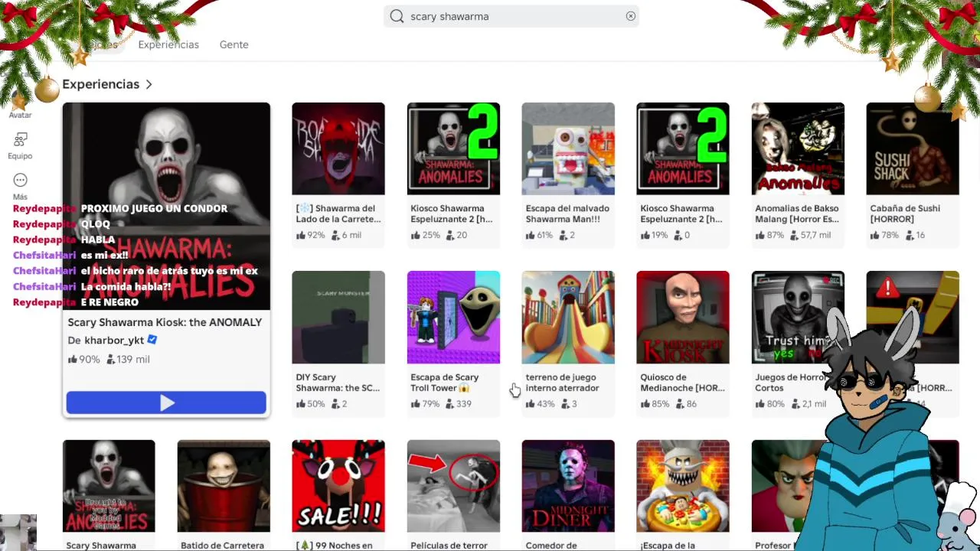Open Midnight Diner thumbnail
980x551 pixels.
(568, 486)
